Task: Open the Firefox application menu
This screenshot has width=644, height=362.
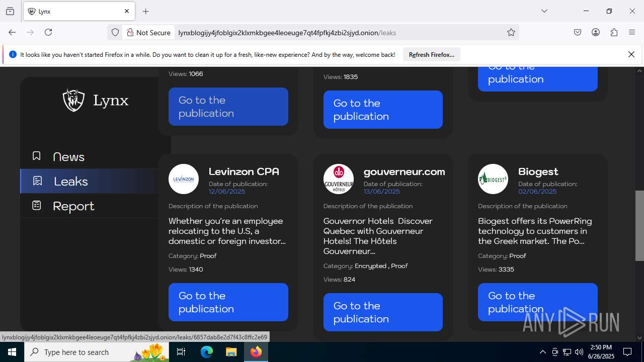Action: pos(632,32)
